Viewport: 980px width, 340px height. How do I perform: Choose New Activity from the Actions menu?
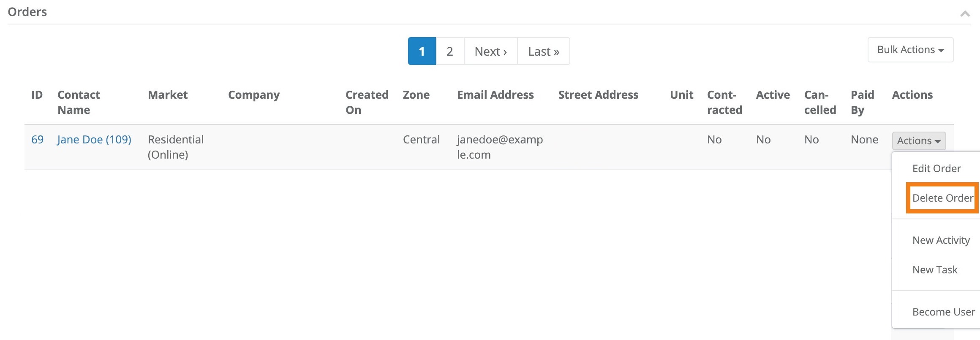941,240
